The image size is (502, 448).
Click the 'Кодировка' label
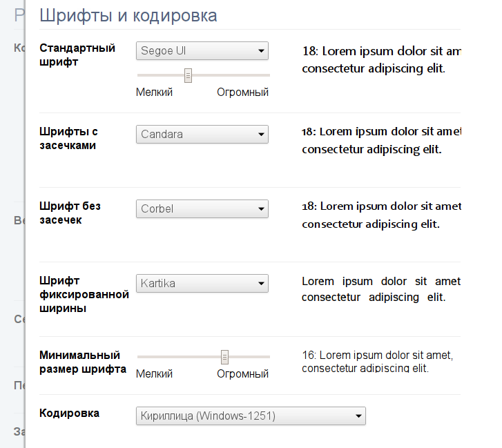[x=70, y=413]
